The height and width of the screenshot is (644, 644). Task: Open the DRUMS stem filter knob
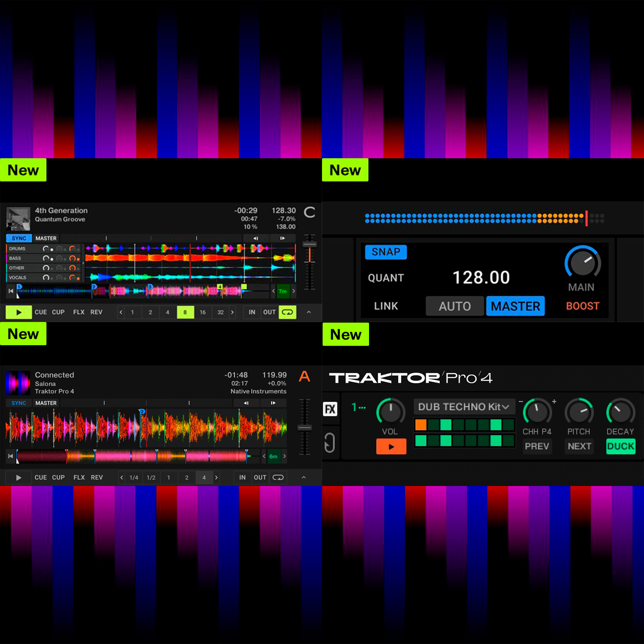pos(59,249)
